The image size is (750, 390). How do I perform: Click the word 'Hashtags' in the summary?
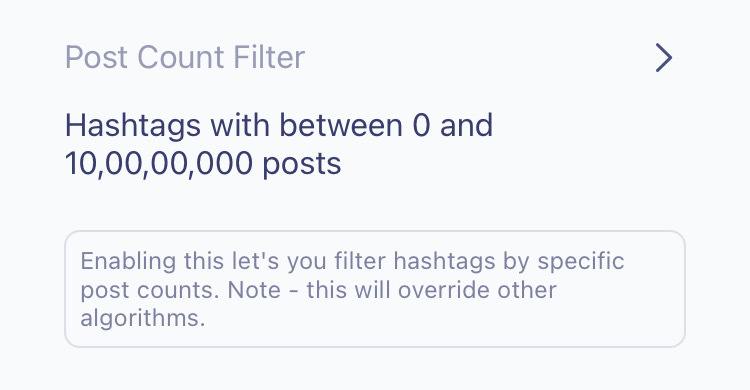(133, 126)
